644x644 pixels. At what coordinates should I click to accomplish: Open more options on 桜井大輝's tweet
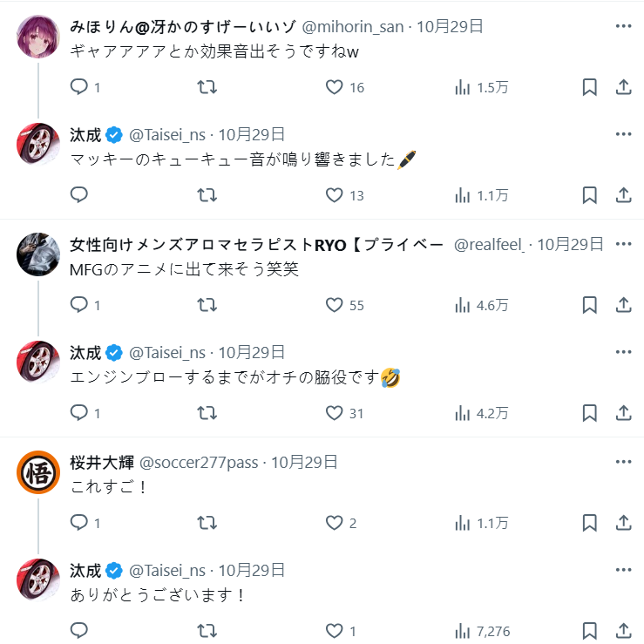[x=623, y=462]
